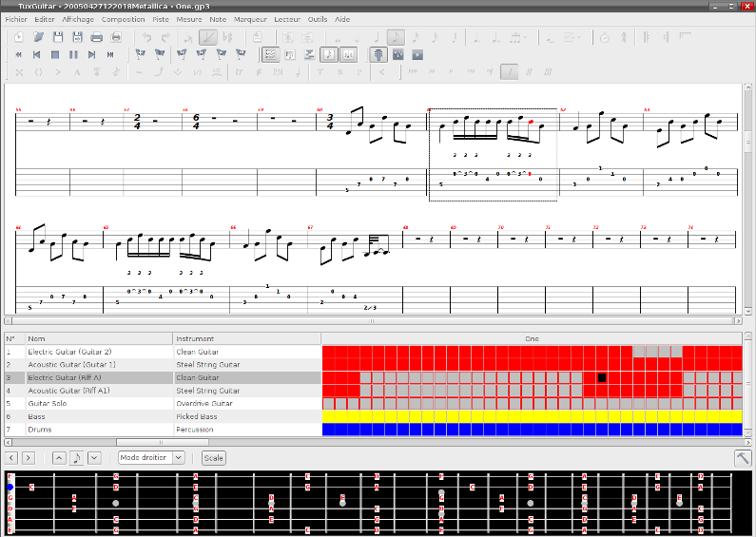The width and height of the screenshot is (756, 537).
Task: Select the Drums track row
Action: coord(163,430)
